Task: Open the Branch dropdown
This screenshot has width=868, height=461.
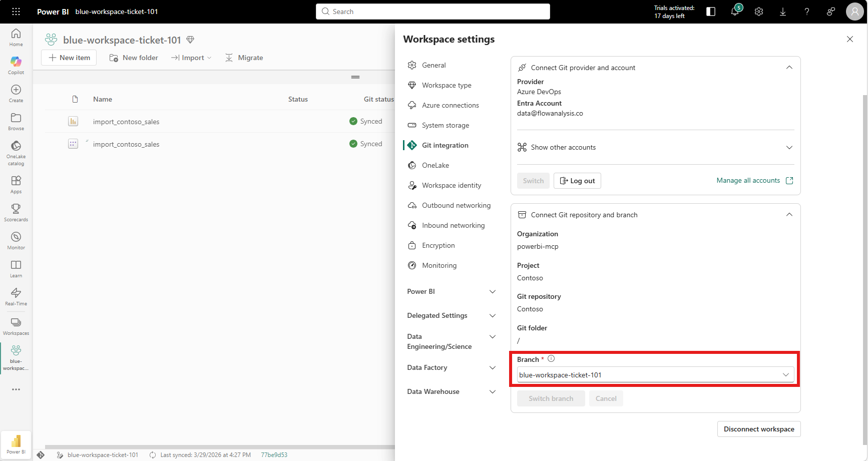Action: [x=656, y=375]
